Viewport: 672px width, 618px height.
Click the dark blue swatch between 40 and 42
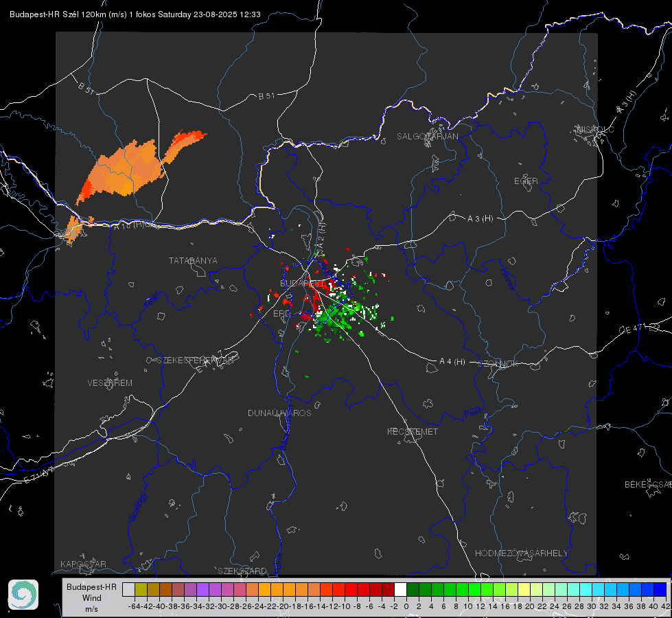660,589
